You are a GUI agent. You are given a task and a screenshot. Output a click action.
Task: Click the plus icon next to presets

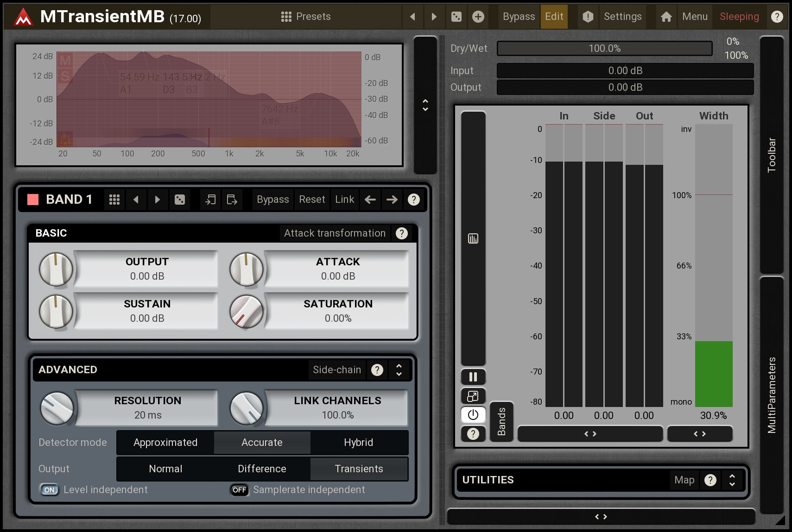[478, 17]
